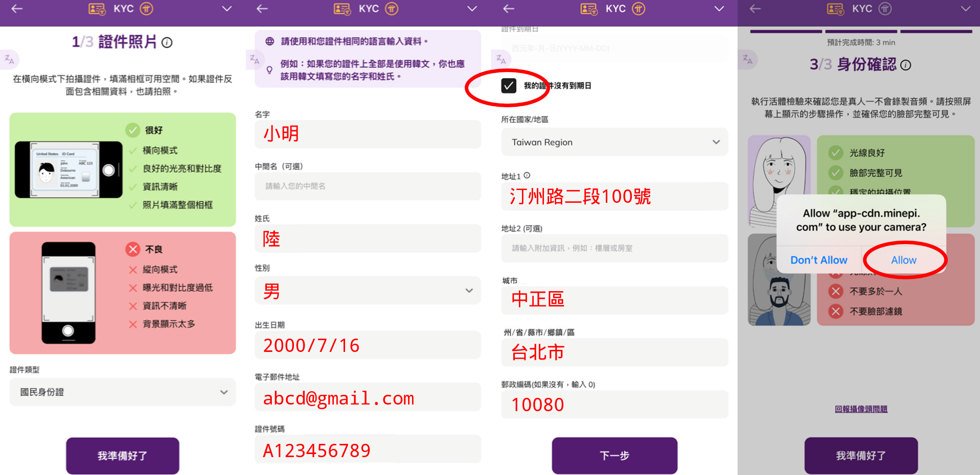
Task: Select the KYC header title
Action: coord(123,9)
